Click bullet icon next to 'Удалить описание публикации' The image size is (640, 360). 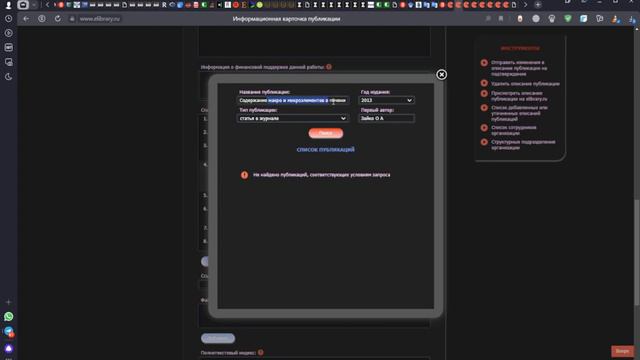(484, 83)
